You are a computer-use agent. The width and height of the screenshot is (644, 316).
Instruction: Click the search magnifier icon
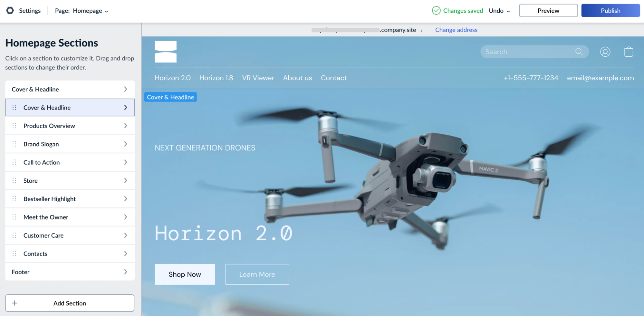579,52
